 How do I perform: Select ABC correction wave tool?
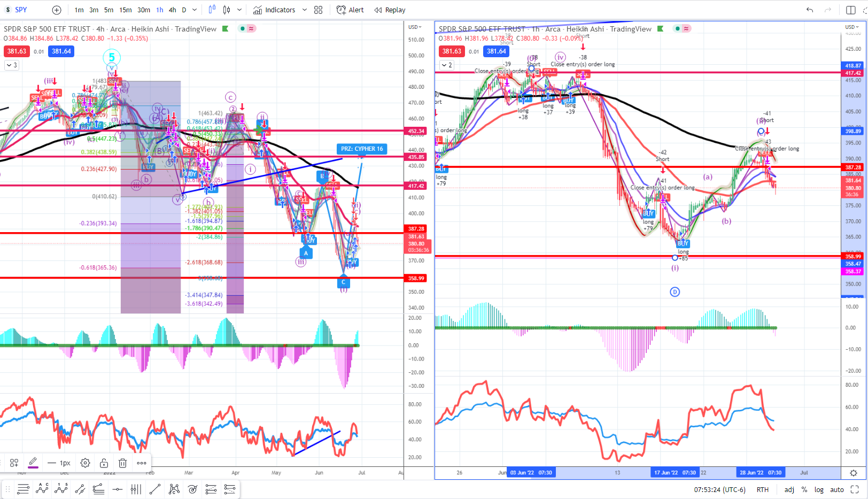[42, 489]
